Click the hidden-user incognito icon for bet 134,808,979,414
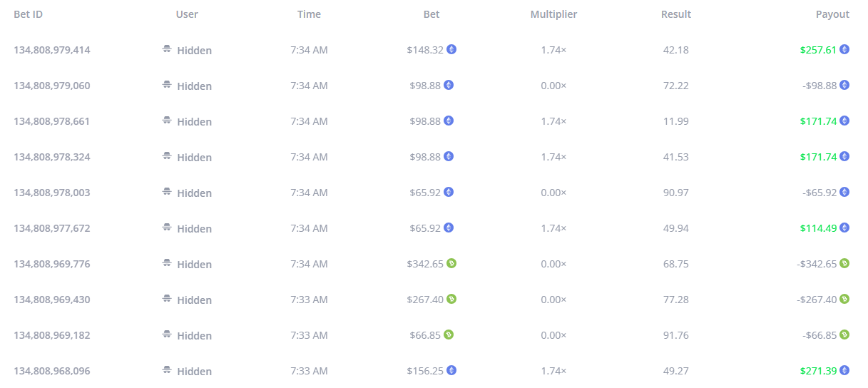 tap(167, 50)
